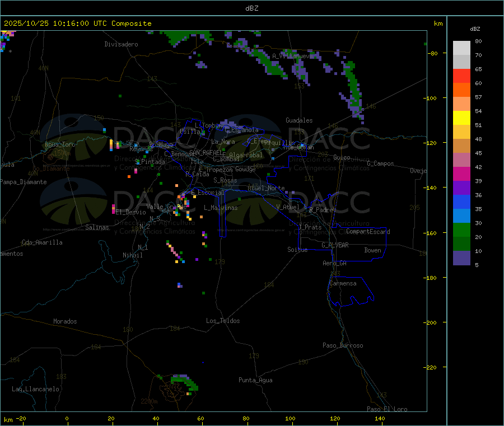The image size is (504, 426).
Task: Click the slate purple 5–10 dBZ swatch
Action: [461, 258]
